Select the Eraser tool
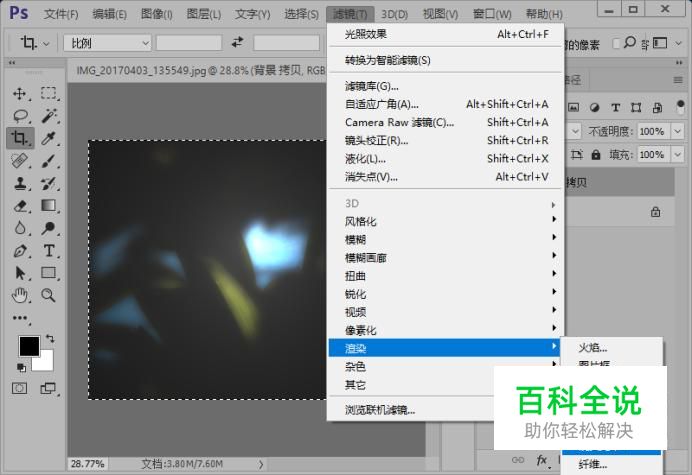This screenshot has width=692, height=475. click(20, 206)
